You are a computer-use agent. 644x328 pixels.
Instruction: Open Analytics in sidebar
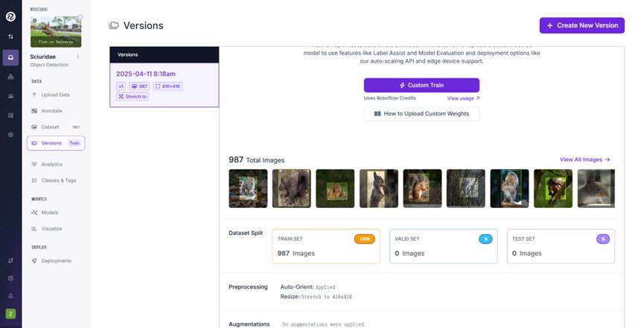[52, 165]
